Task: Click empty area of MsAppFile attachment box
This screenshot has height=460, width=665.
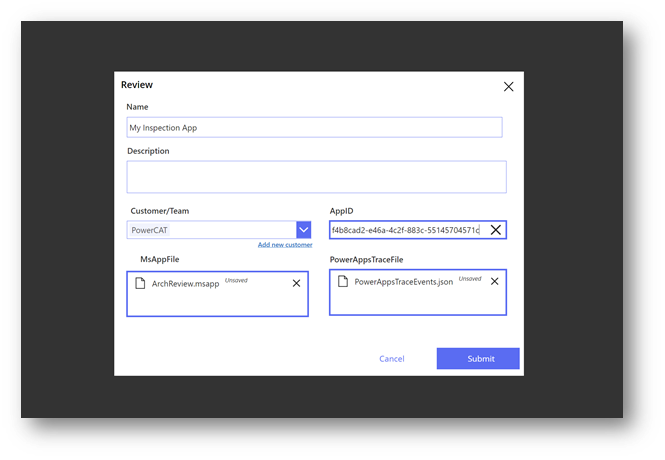Action: click(x=217, y=304)
